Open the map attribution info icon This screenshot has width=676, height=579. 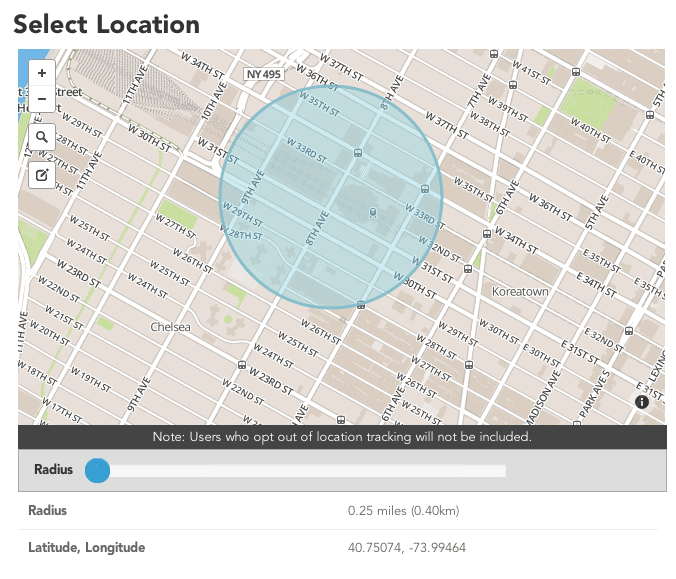642,401
